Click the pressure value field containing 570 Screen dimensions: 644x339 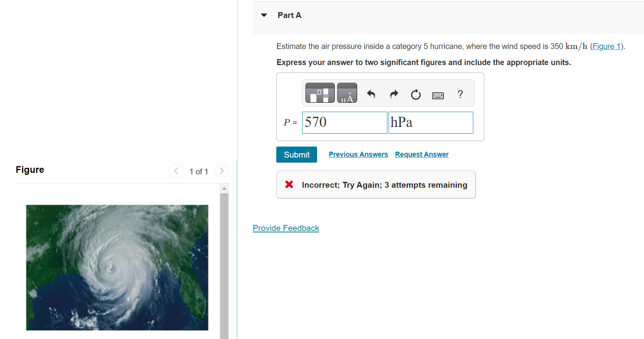point(345,123)
